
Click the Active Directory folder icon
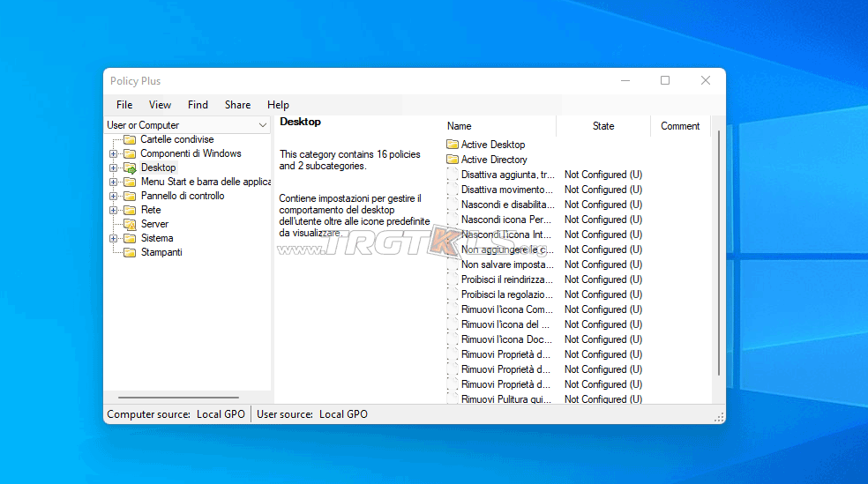coord(453,160)
